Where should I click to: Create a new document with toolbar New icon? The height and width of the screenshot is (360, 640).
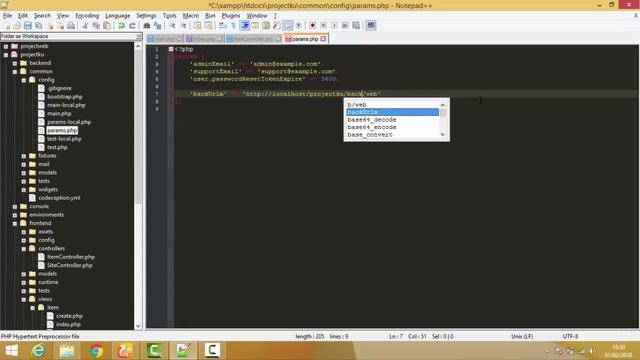click(x=7, y=25)
